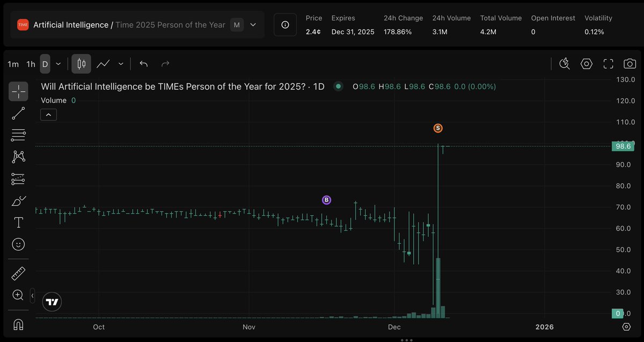Open the quick search icon
Viewport: 644px width, 342px height.
click(565, 64)
